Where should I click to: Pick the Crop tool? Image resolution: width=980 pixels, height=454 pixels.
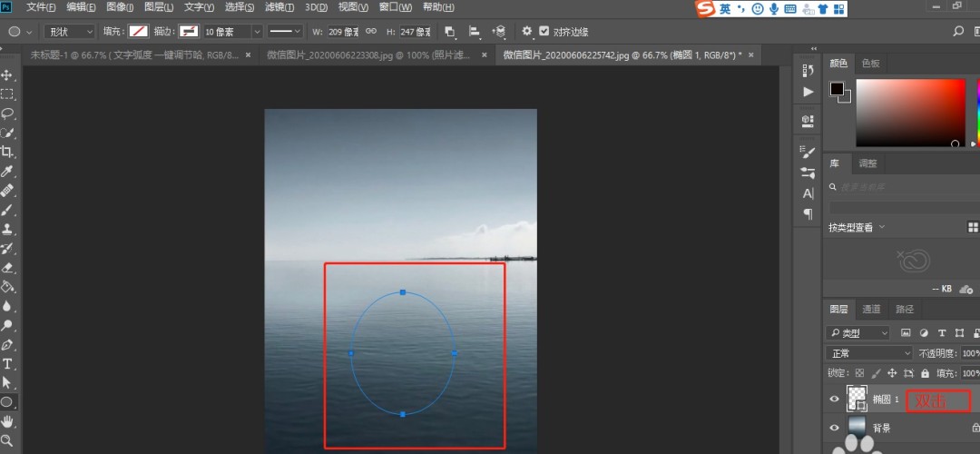7,152
